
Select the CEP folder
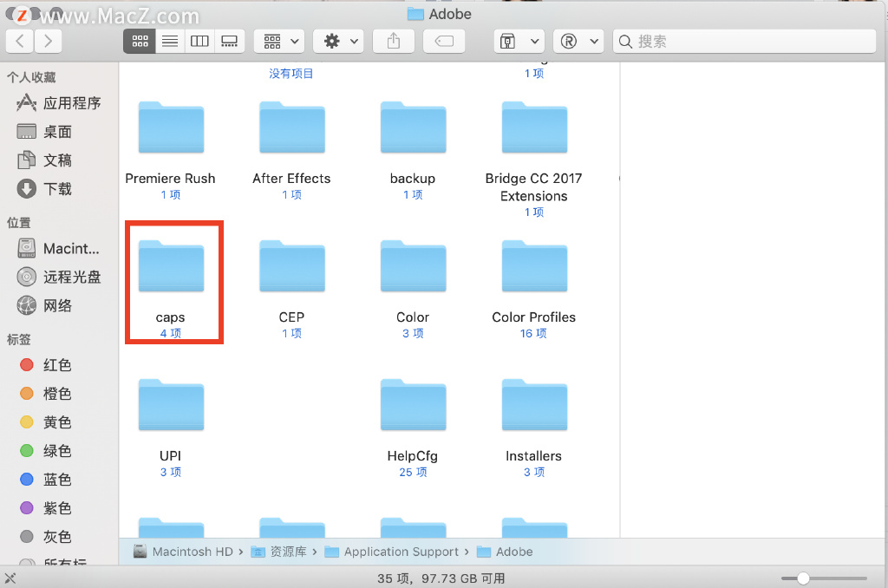click(x=292, y=267)
